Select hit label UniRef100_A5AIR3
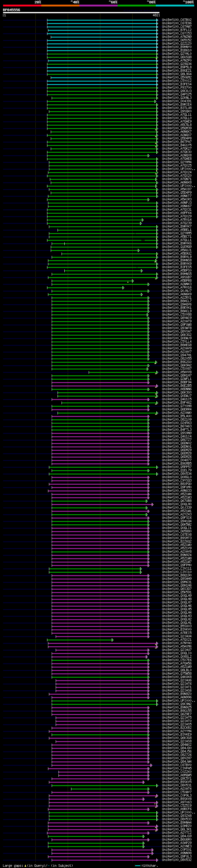The width and height of the screenshot is (197, 868). click(177, 199)
